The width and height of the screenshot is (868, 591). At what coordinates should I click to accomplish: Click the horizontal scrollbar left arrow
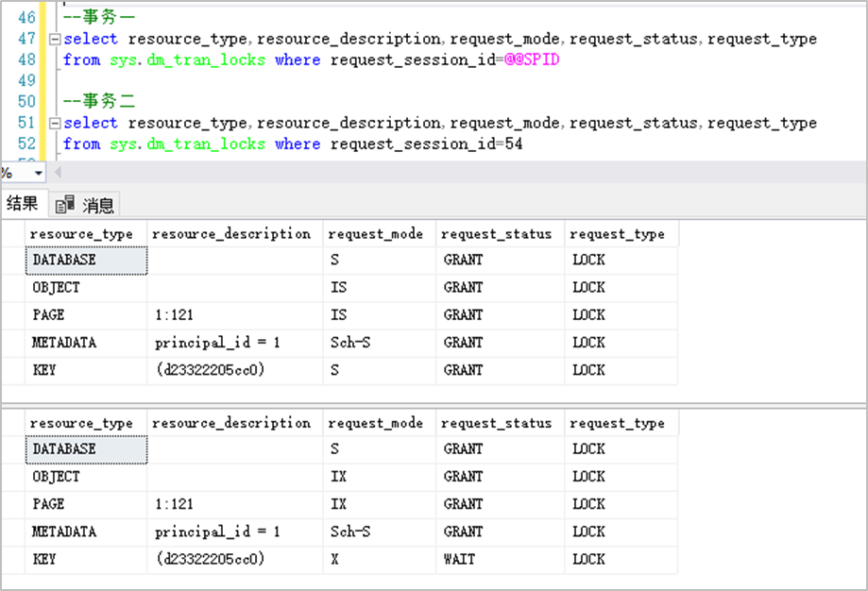click(x=58, y=174)
